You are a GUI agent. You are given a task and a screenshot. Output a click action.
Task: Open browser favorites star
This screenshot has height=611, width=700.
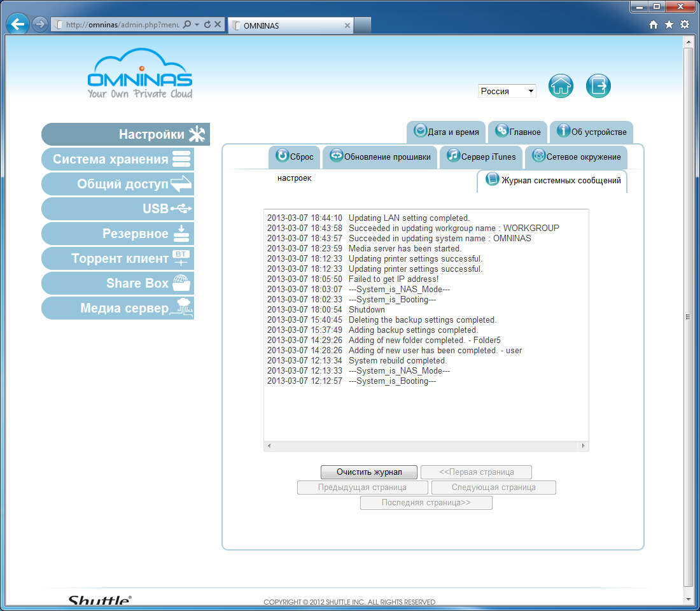[669, 25]
